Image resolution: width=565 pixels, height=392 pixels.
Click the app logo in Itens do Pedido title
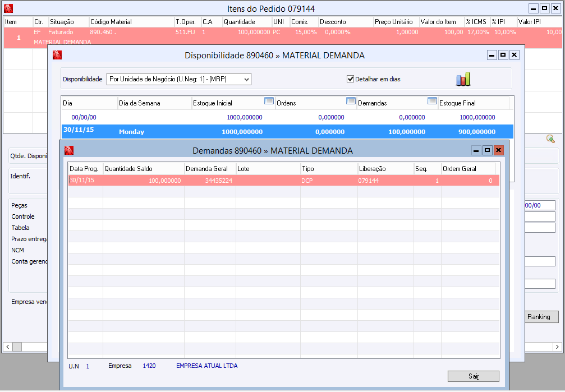[x=8, y=8]
